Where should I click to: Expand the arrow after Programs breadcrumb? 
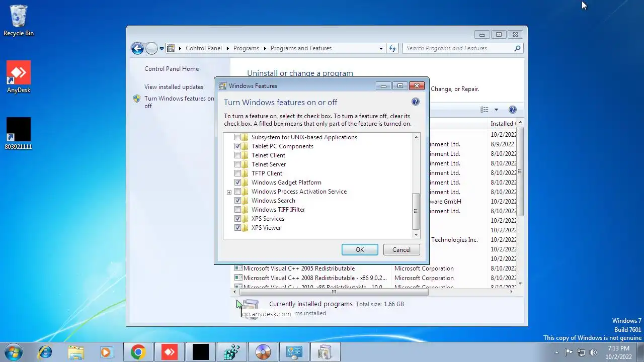265,48
